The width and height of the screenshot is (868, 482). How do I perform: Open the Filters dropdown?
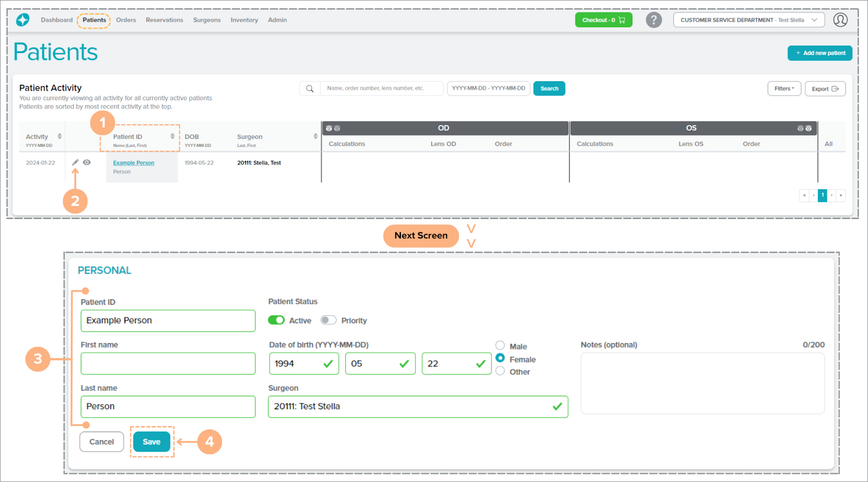(x=783, y=89)
